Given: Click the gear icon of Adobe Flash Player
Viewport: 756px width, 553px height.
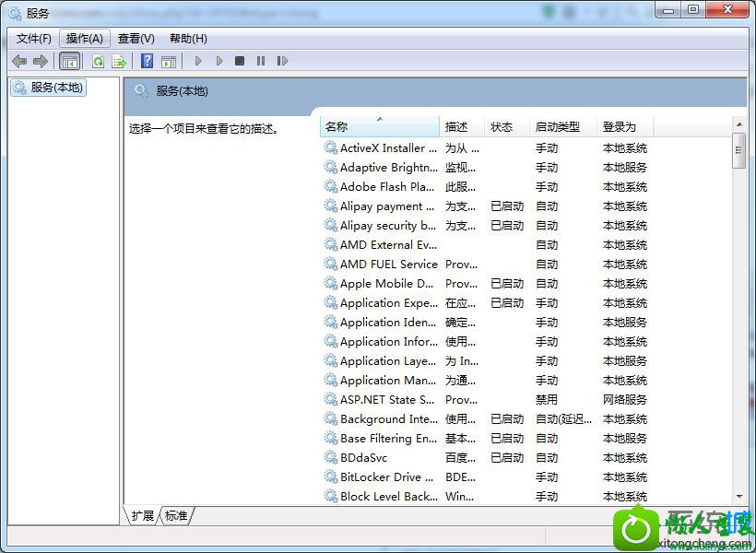Looking at the screenshot, I should 331,186.
